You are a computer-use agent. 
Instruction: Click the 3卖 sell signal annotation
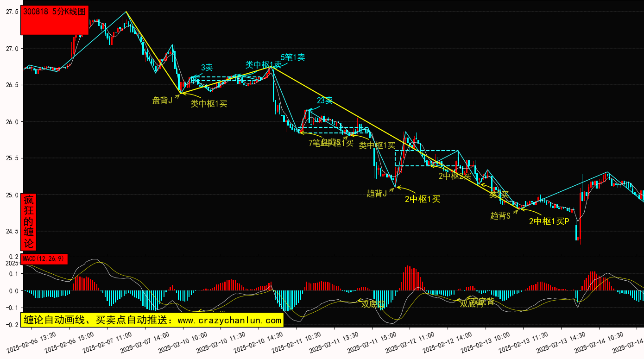coord(207,68)
